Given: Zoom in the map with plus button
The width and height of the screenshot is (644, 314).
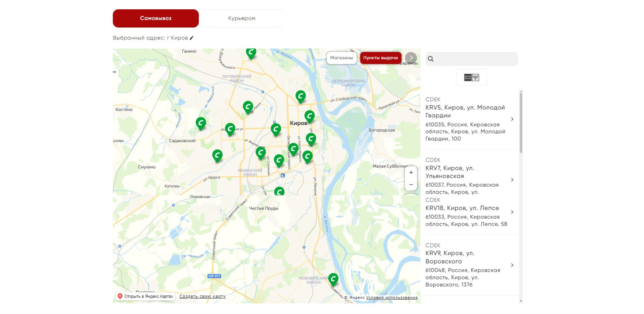Looking at the screenshot, I should [411, 173].
